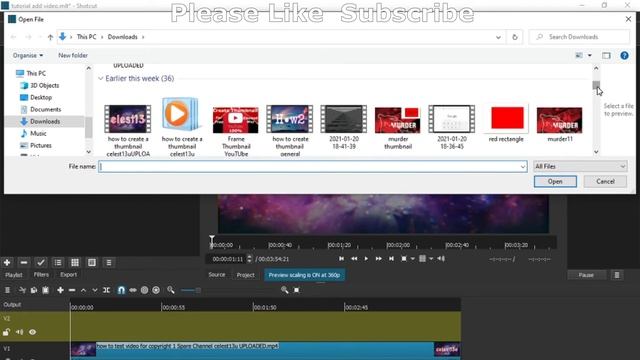Lift clip with the up chevron icon

click(83, 290)
